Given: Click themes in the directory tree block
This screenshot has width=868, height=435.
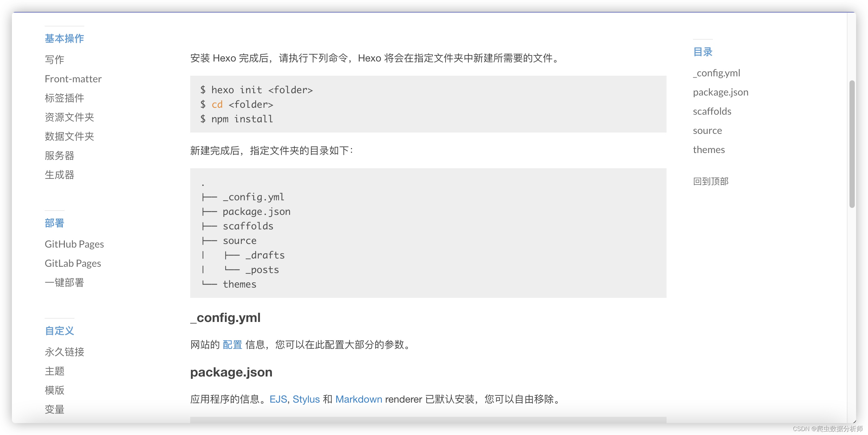Looking at the screenshot, I should point(239,284).
